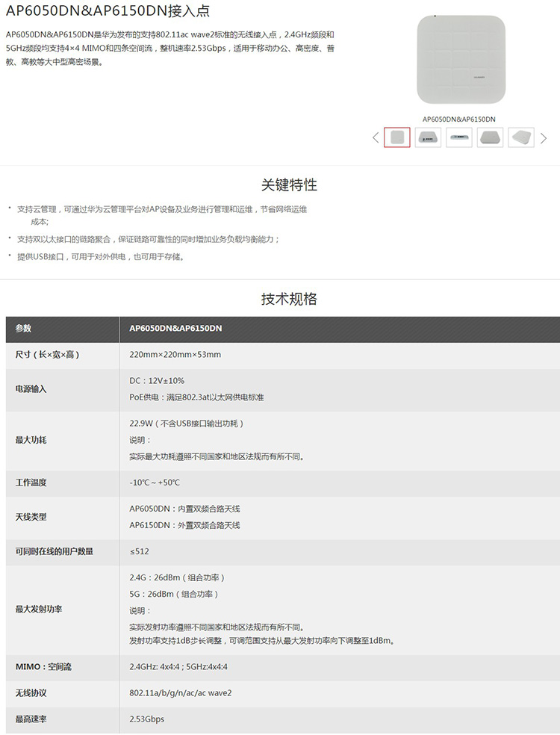This screenshot has width=560, height=735.
Task: Click the 22.9W power consumption value
Action: click(187, 424)
